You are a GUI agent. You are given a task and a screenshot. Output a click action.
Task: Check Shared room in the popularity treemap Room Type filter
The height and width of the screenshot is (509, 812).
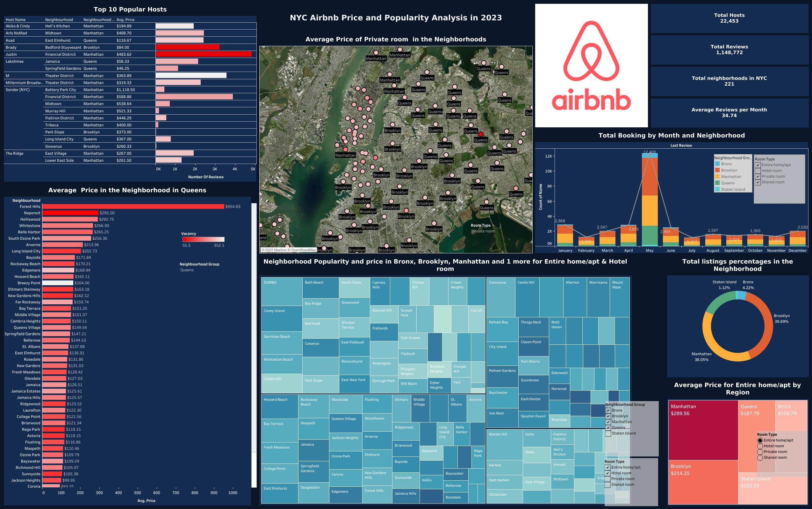[x=607, y=484]
